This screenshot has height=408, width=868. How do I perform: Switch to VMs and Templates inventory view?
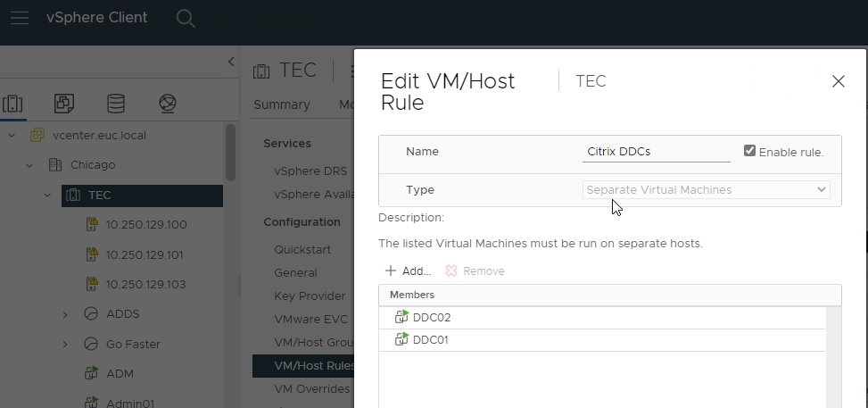click(x=64, y=104)
